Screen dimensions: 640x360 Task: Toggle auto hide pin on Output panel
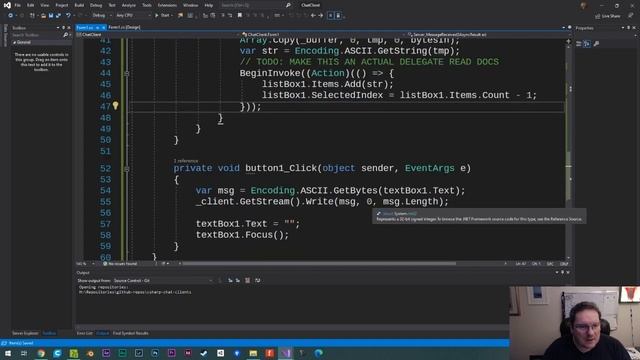[562, 273]
